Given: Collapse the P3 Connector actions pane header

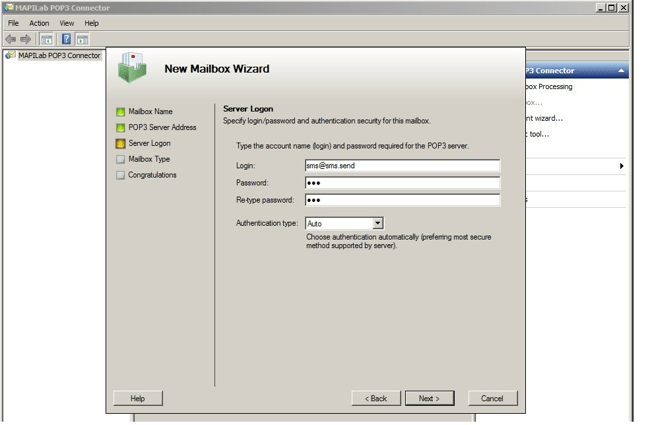Looking at the screenshot, I should point(577,71).
